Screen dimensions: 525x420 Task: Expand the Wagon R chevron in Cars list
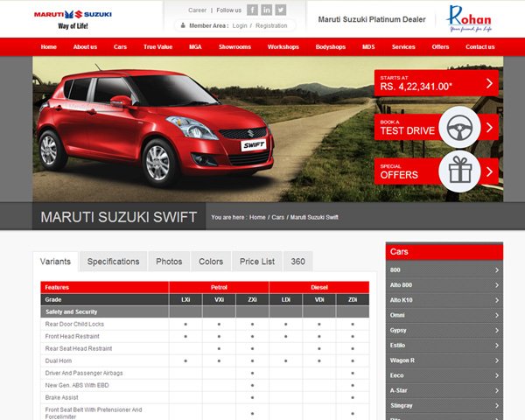coord(496,360)
